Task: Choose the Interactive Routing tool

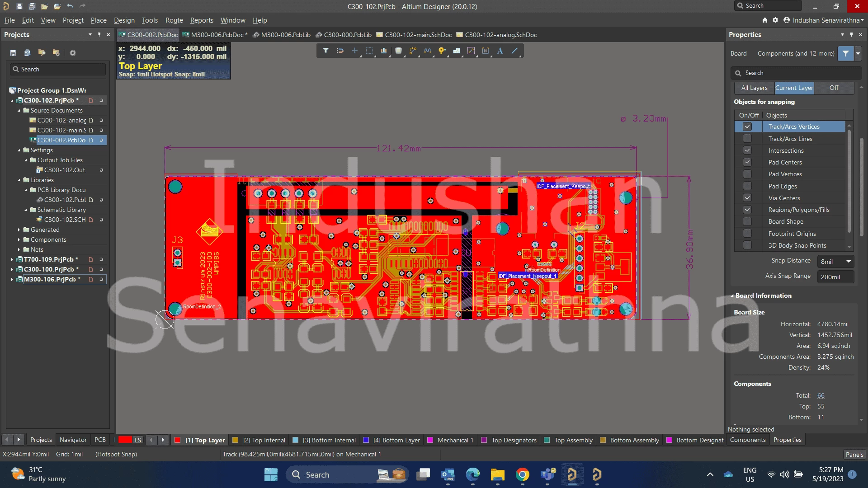Action: [413, 51]
